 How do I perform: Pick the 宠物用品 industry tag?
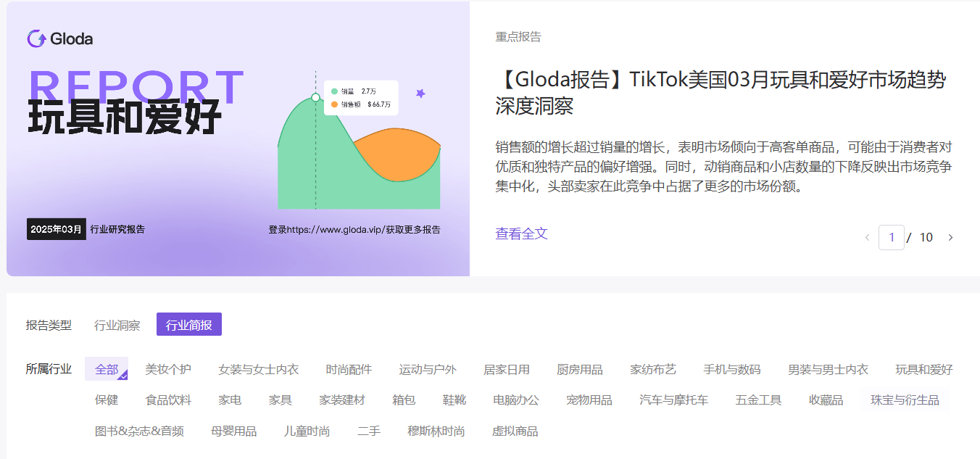coord(589,400)
